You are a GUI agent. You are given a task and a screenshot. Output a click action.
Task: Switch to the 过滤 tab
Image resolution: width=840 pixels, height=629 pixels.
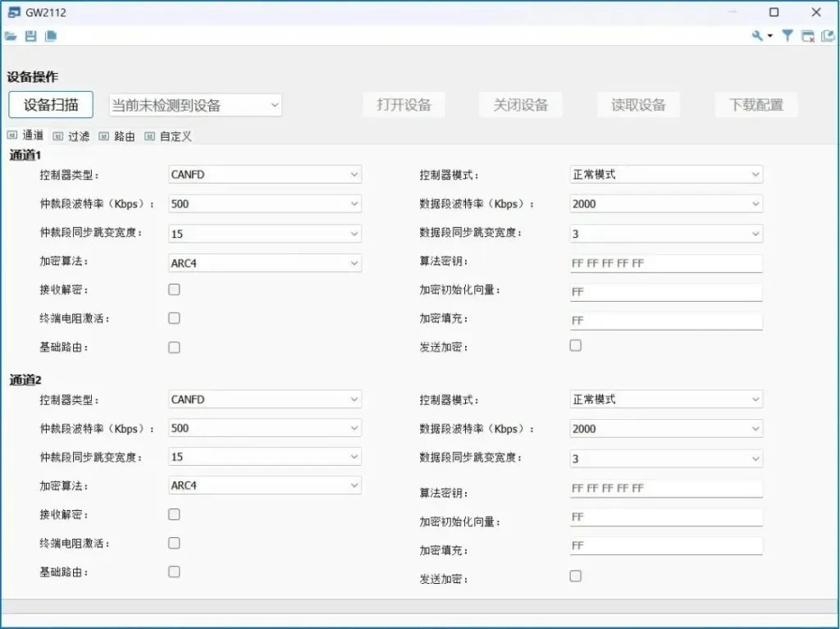click(x=72, y=137)
